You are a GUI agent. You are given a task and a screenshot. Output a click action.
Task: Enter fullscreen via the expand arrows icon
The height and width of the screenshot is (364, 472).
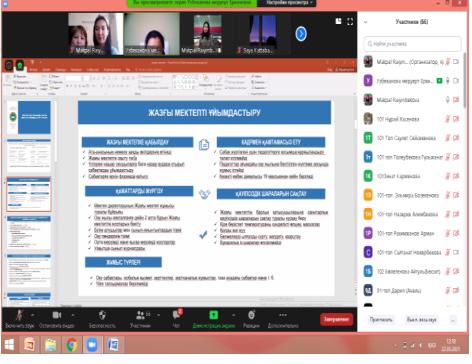350,22
